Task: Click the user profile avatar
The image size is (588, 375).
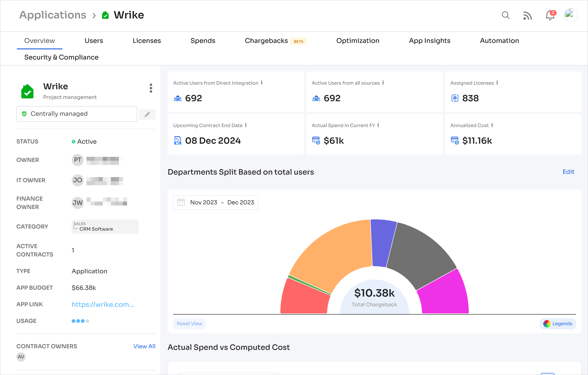Action: (x=571, y=15)
